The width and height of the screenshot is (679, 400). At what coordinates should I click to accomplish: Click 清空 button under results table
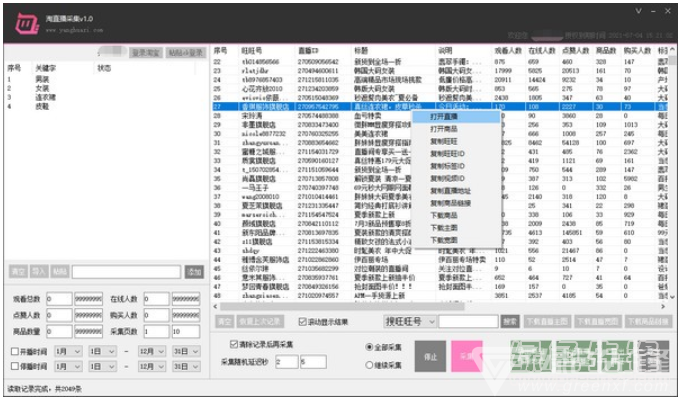[x=224, y=322]
